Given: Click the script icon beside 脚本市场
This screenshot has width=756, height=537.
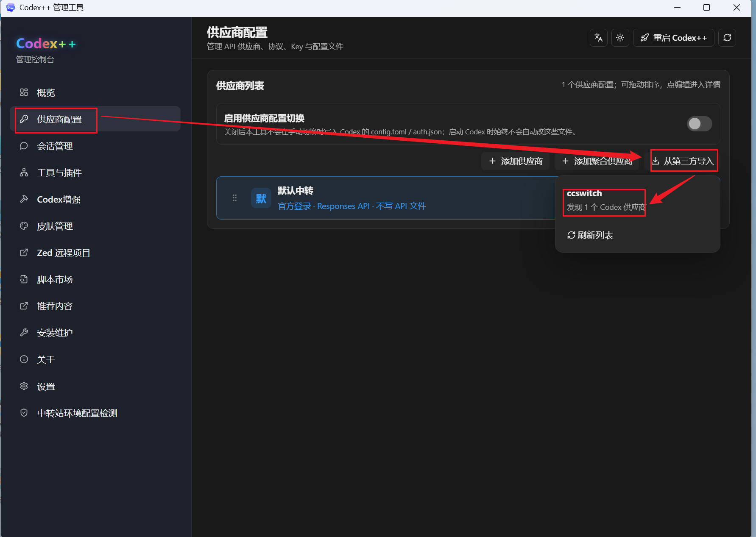Looking at the screenshot, I should point(24,279).
